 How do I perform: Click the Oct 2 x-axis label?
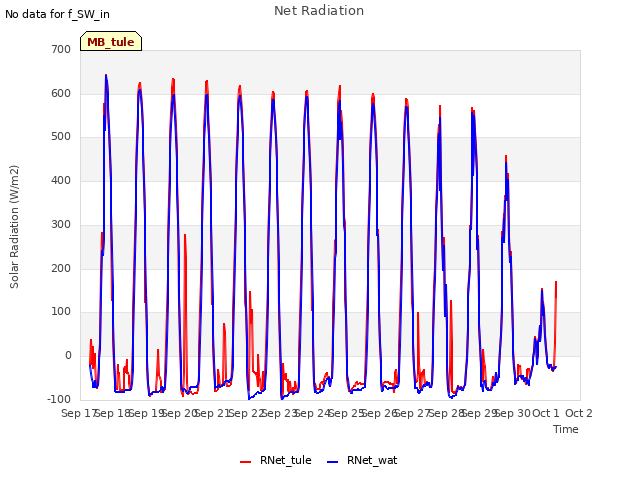coord(579,413)
